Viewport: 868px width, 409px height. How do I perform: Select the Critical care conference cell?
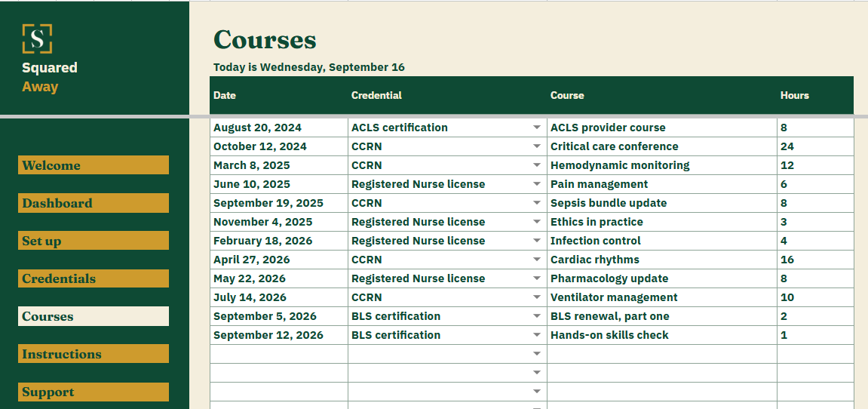662,146
